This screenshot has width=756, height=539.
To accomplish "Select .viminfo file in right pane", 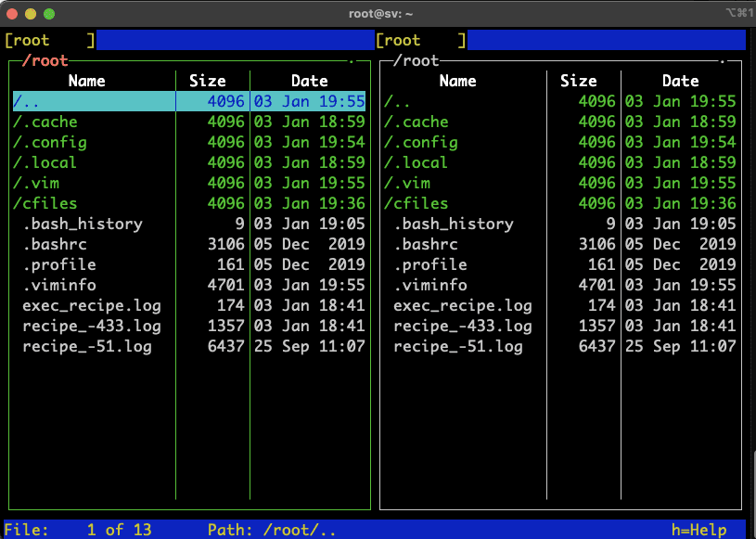I will tap(560, 285).
